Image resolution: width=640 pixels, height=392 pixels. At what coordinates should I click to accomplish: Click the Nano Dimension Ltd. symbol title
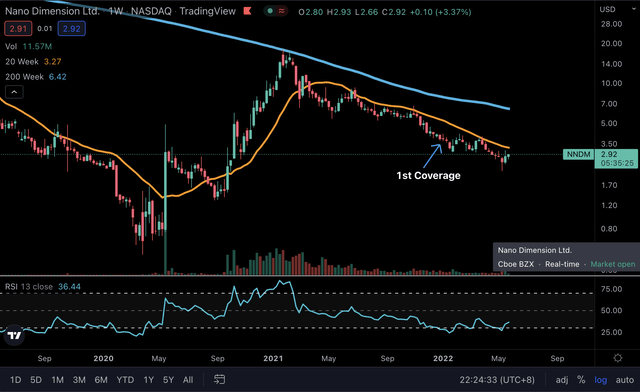(52, 11)
